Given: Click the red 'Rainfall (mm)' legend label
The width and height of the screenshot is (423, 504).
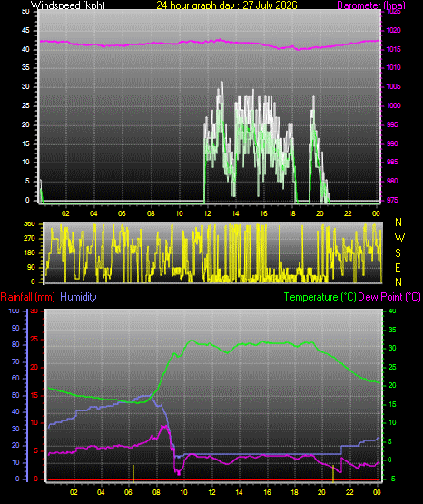Looking at the screenshot, I should pyautogui.click(x=27, y=297).
